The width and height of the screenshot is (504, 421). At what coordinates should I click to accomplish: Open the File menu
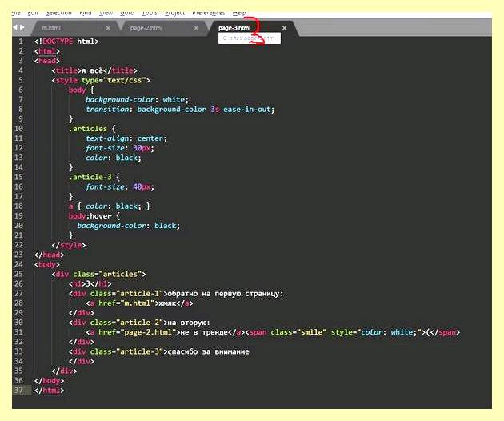pos(16,13)
